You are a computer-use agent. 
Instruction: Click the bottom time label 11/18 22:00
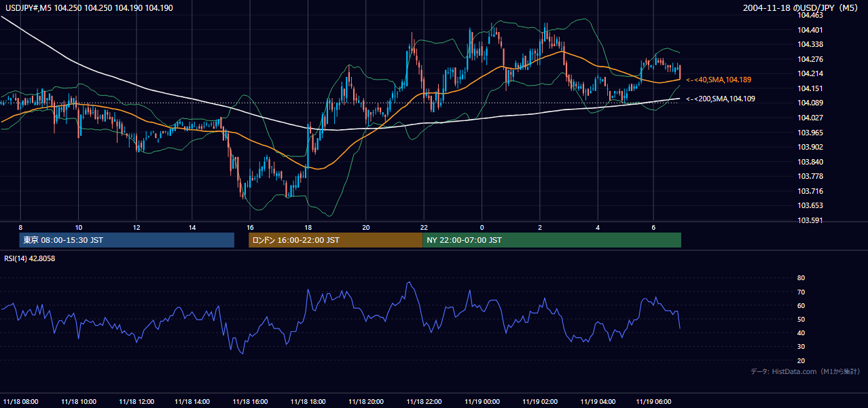[x=424, y=401]
